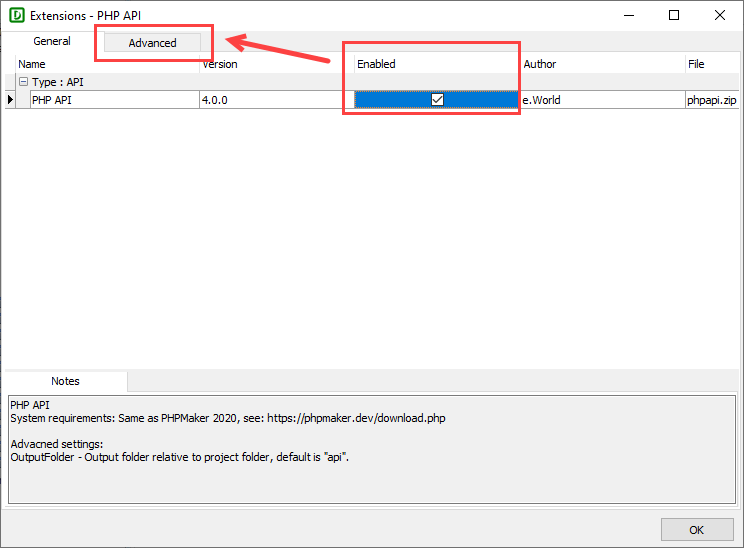Minimize the Extensions window
The width and height of the screenshot is (744, 548).
click(x=629, y=15)
